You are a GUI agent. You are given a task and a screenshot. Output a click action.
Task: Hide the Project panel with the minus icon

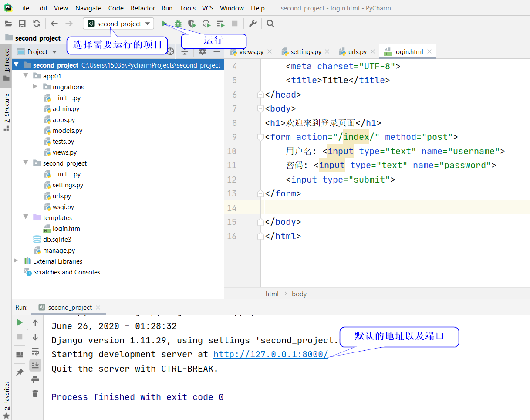pos(217,51)
